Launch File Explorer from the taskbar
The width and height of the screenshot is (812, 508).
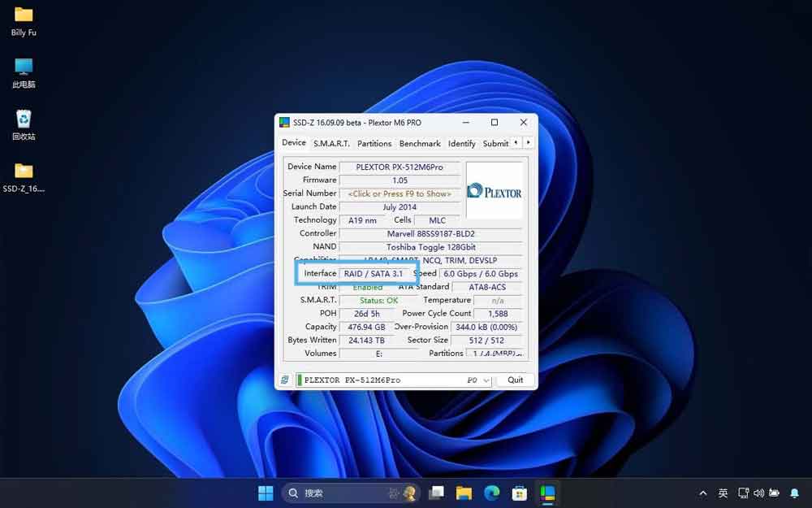pos(464,493)
